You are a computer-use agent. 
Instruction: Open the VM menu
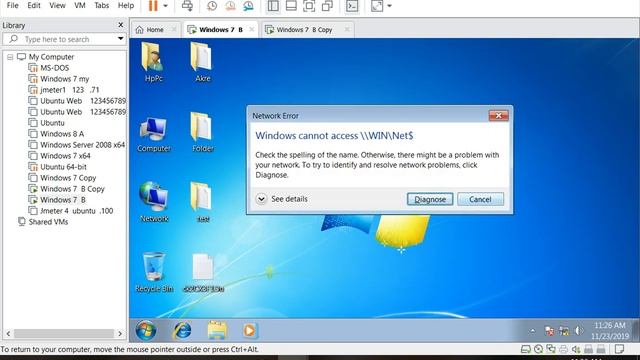click(x=80, y=5)
